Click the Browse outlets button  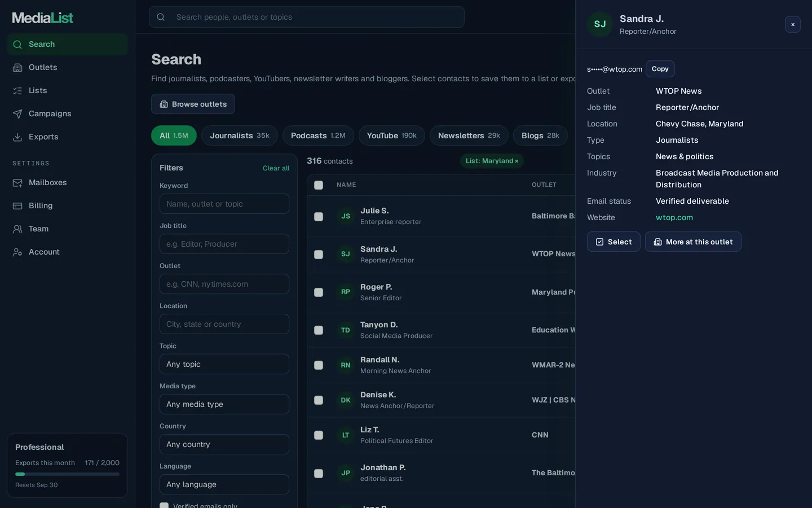coord(193,104)
